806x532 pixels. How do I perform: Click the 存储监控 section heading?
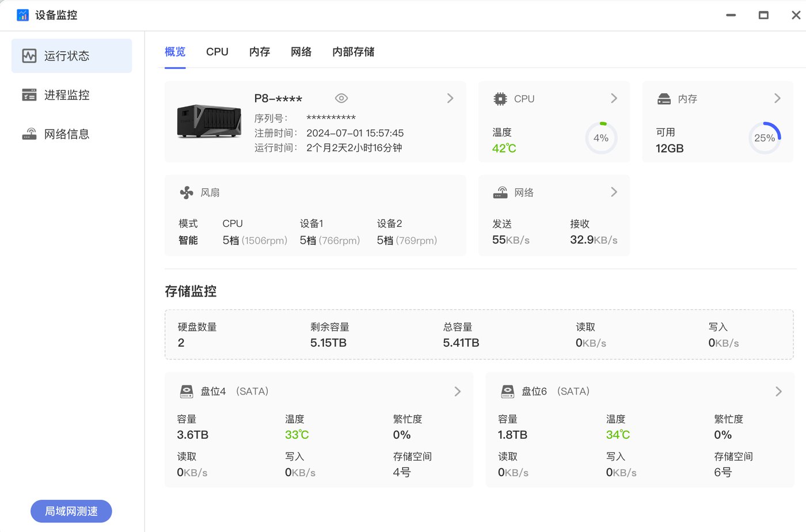point(191,291)
